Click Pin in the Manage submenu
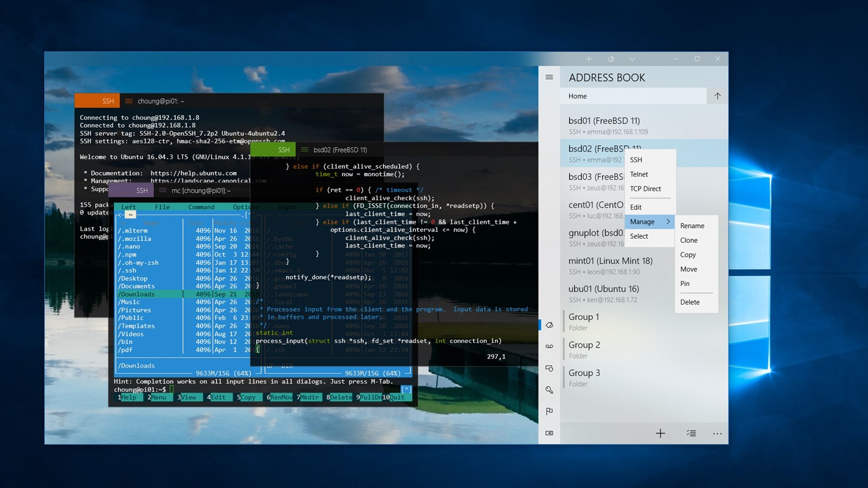 pyautogui.click(x=685, y=283)
